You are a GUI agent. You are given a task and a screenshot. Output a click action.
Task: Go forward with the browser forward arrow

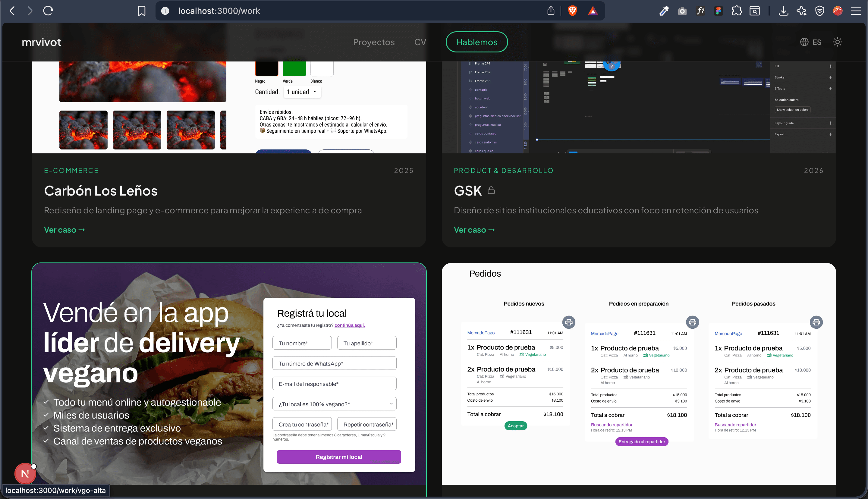coord(30,11)
